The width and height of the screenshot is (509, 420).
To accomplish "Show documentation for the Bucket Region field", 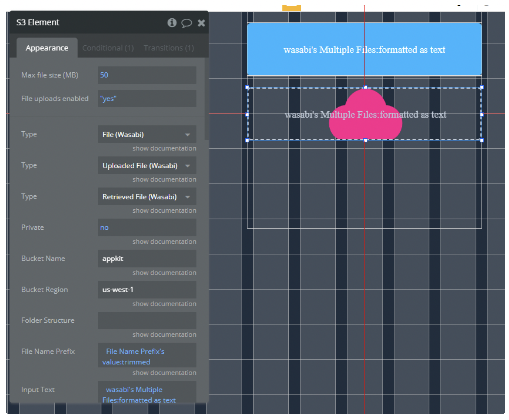I will (164, 304).
